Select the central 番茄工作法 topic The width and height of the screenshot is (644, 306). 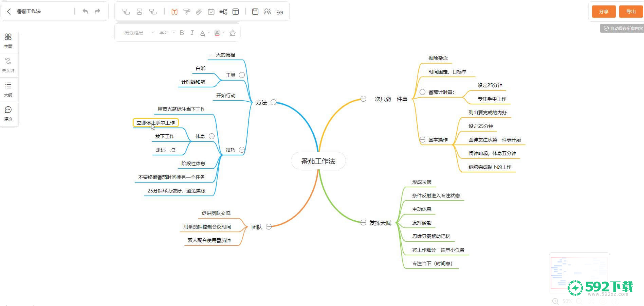[318, 161]
